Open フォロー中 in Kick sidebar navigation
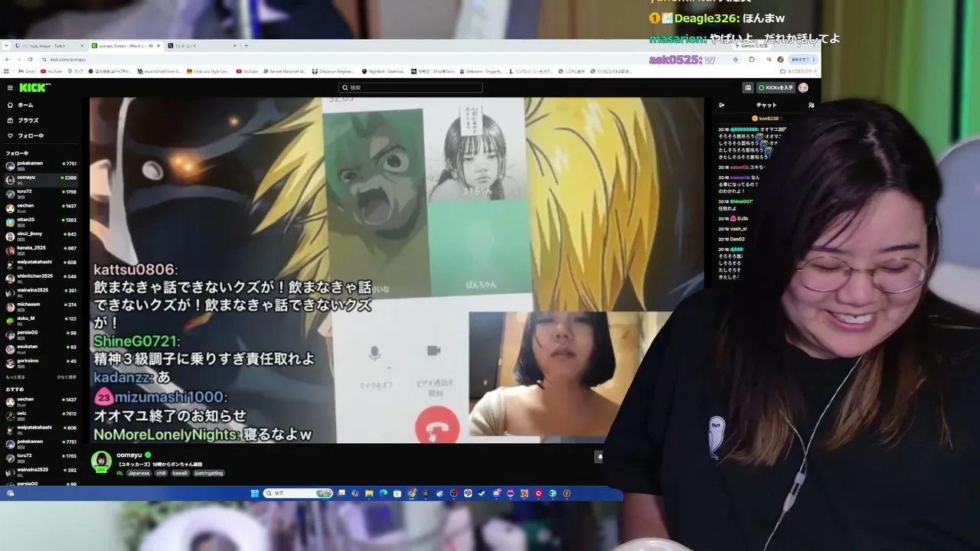Image resolution: width=980 pixels, height=551 pixels. click(25, 135)
